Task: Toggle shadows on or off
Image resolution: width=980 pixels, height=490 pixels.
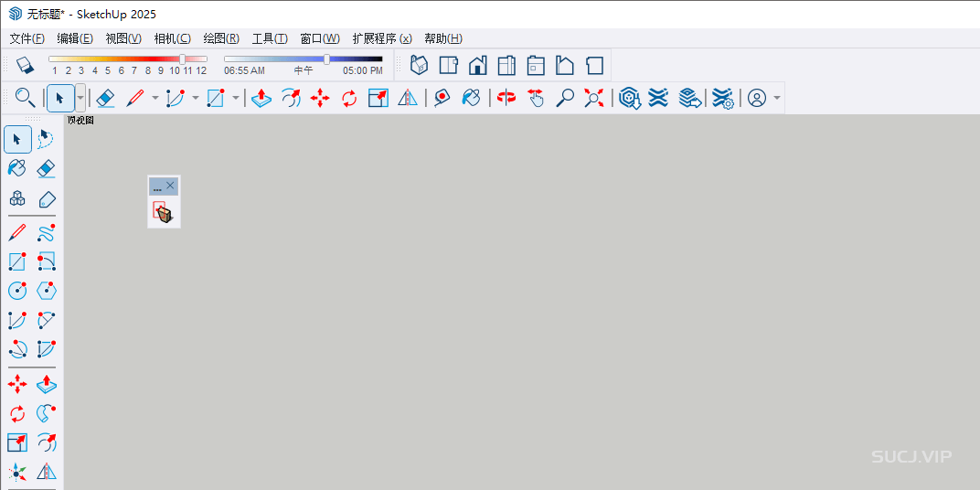Action: pyautogui.click(x=25, y=66)
